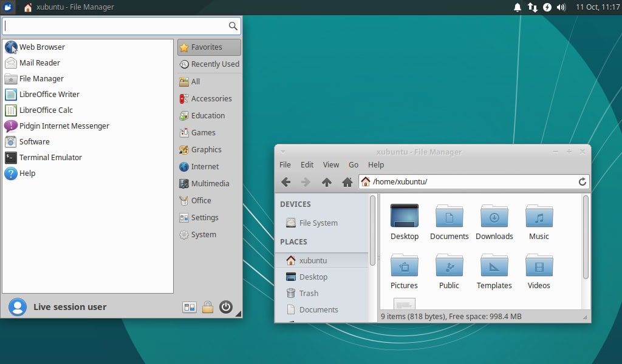Reload the folder using the refresh icon
The height and width of the screenshot is (364, 622).
pos(581,181)
